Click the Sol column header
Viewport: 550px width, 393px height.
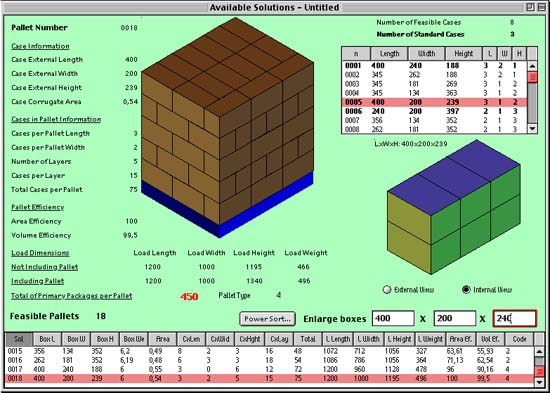[19, 339]
